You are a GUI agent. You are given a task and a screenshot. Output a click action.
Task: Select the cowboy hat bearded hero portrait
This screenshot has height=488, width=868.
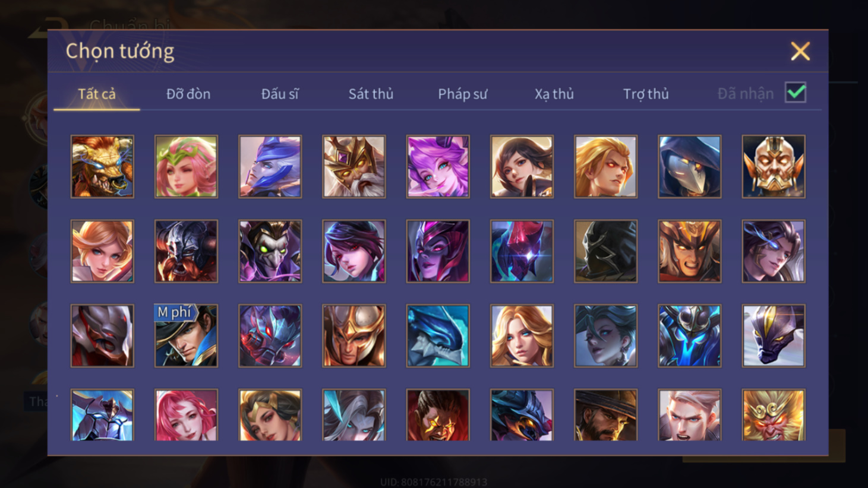(605, 415)
